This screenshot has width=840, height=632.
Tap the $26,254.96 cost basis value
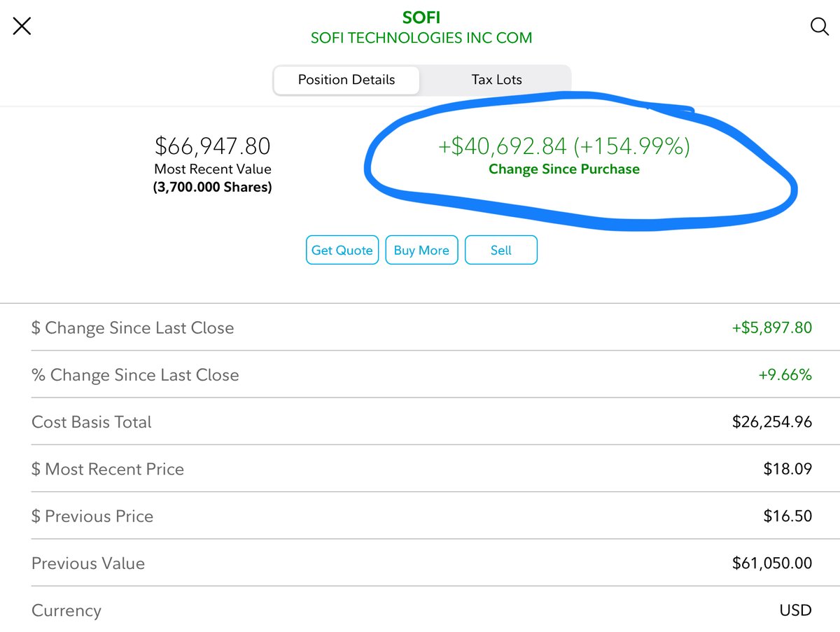coord(772,422)
